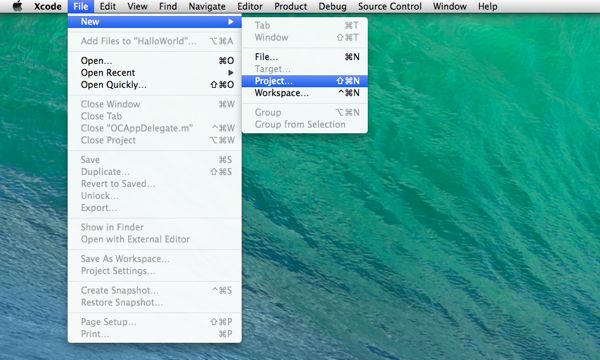Image resolution: width=600 pixels, height=360 pixels.
Task: Click Page Setup... menu item
Action: click(x=155, y=322)
